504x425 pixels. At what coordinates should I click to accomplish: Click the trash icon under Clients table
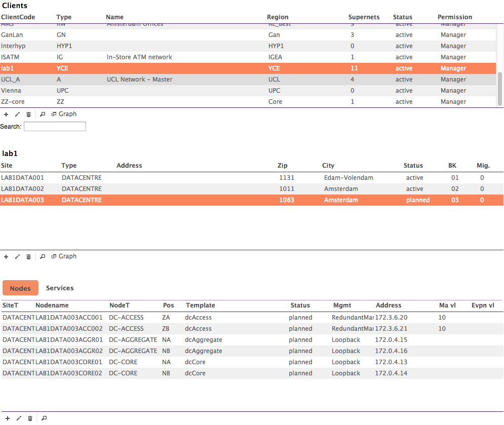coord(28,114)
